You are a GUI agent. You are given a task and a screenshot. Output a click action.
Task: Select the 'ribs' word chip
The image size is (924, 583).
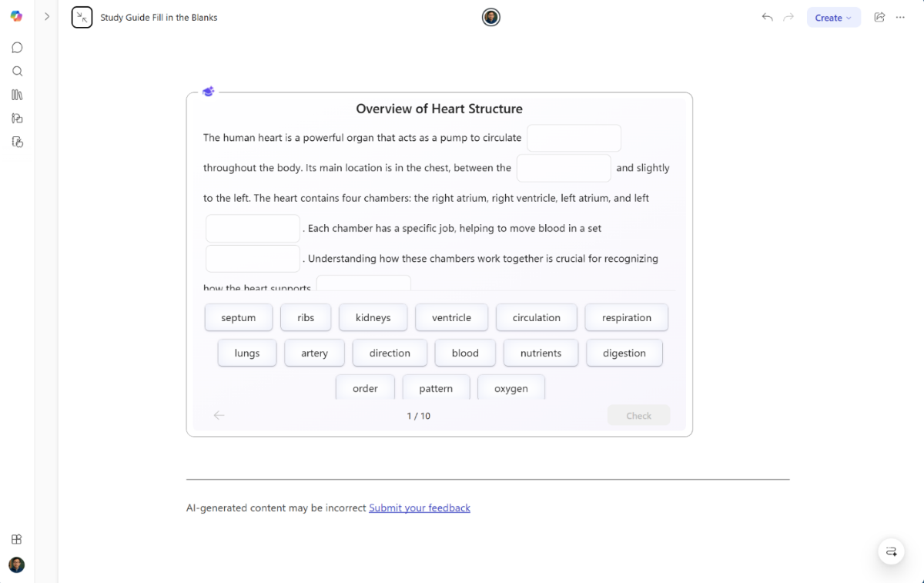click(306, 317)
